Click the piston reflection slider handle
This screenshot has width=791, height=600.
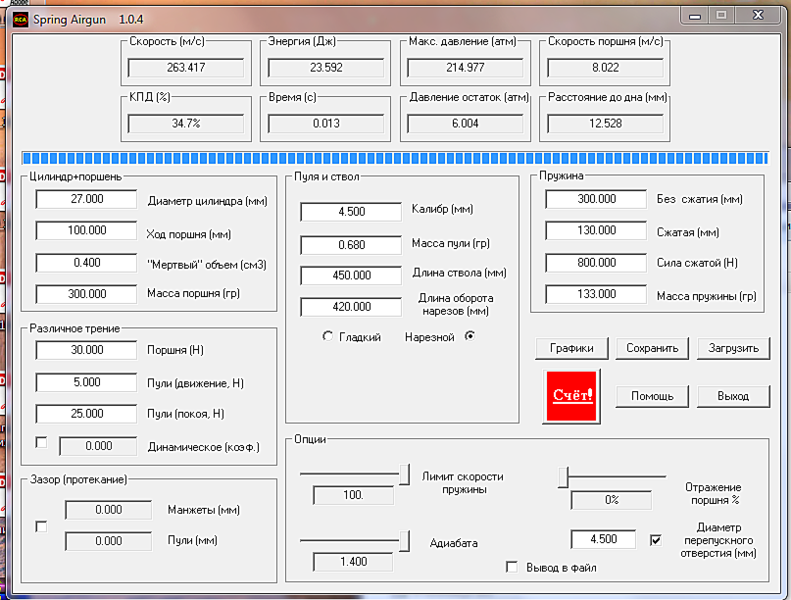click(x=563, y=477)
